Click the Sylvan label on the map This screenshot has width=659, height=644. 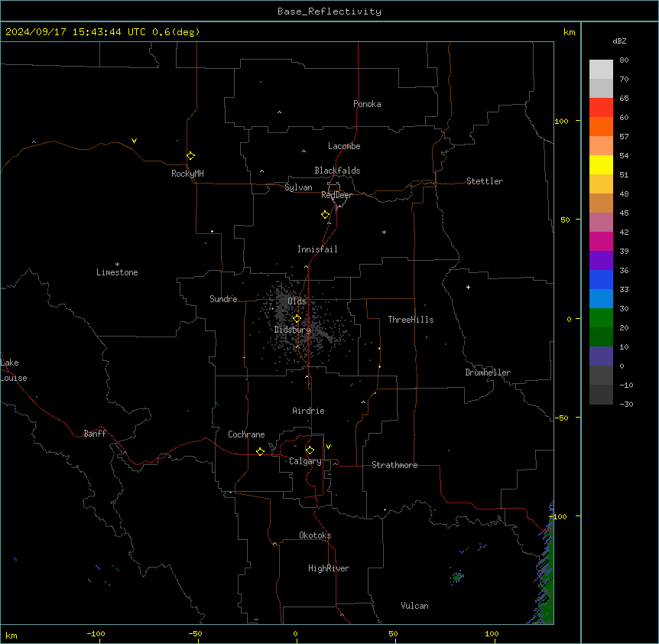pos(298,187)
